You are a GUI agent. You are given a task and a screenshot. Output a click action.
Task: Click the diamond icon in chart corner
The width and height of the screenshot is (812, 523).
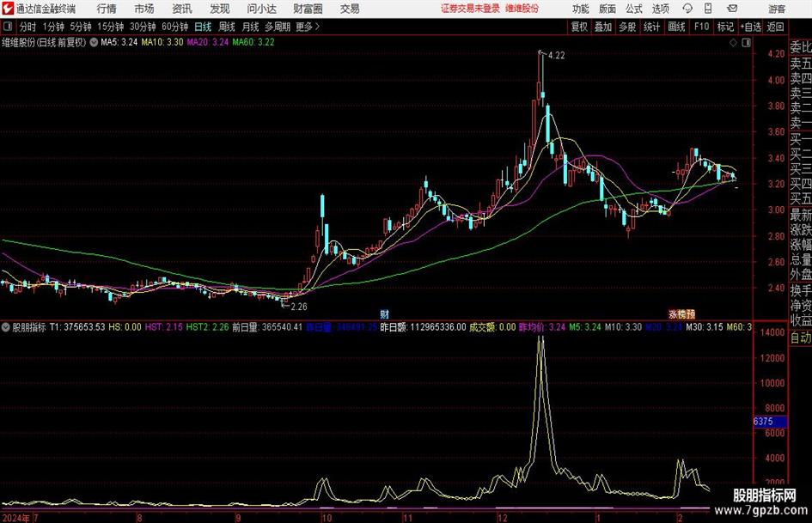(x=733, y=42)
